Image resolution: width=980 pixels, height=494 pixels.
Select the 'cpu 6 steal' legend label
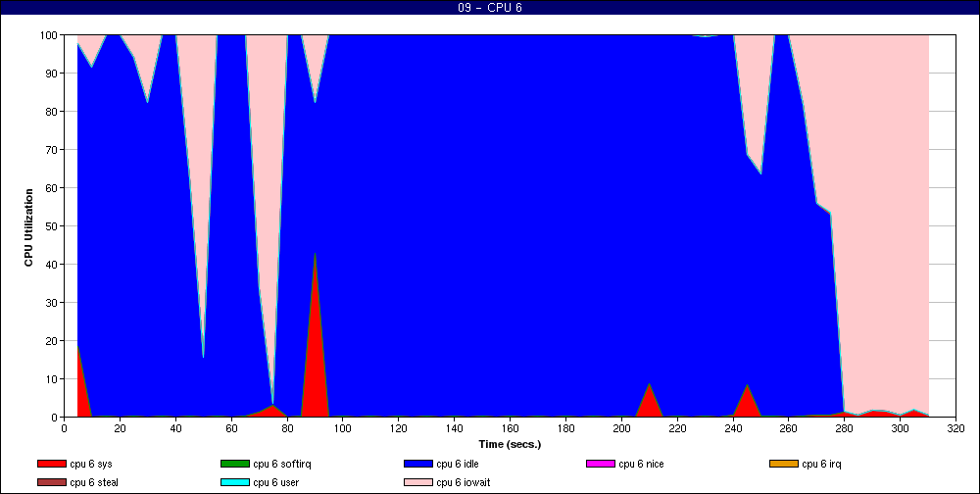point(94,483)
